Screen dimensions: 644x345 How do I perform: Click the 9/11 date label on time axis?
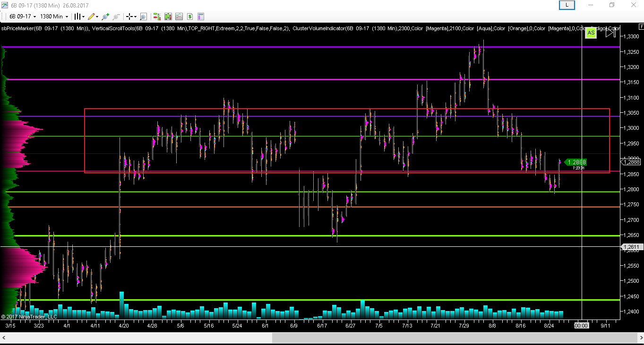pos(606,326)
